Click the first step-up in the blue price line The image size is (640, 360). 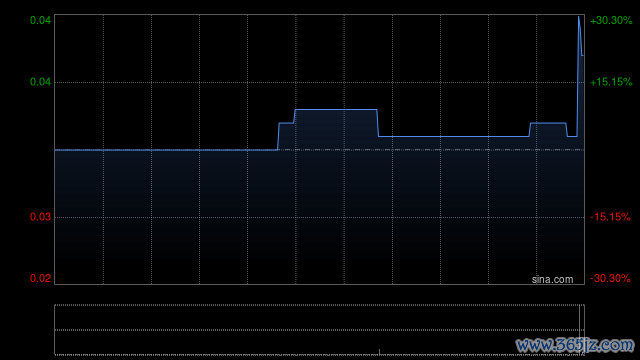[x=278, y=136]
